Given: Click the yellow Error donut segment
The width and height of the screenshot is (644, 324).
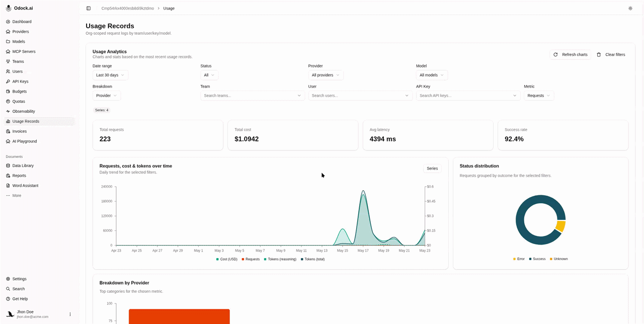Looking at the screenshot, I should tap(560, 226).
